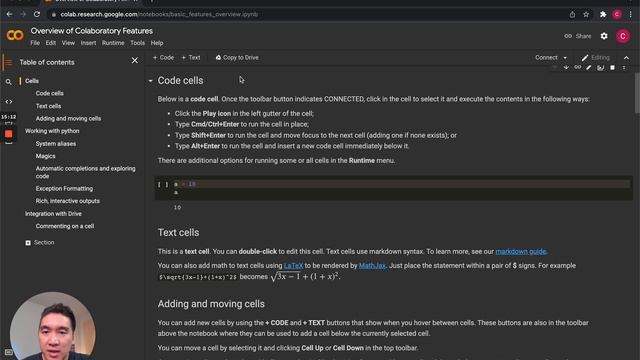Add a new Text cell
The width and height of the screenshot is (640, 360).
pos(191,58)
